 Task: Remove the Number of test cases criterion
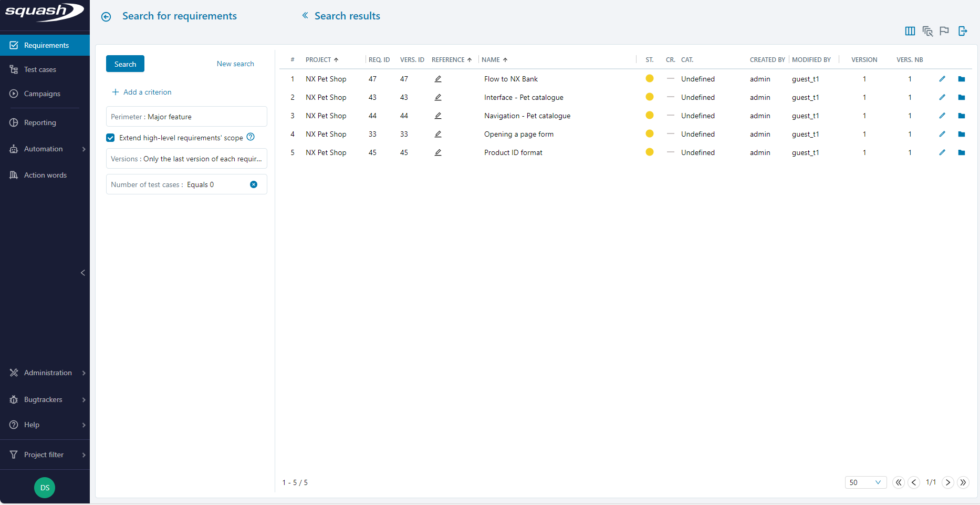[x=254, y=184]
